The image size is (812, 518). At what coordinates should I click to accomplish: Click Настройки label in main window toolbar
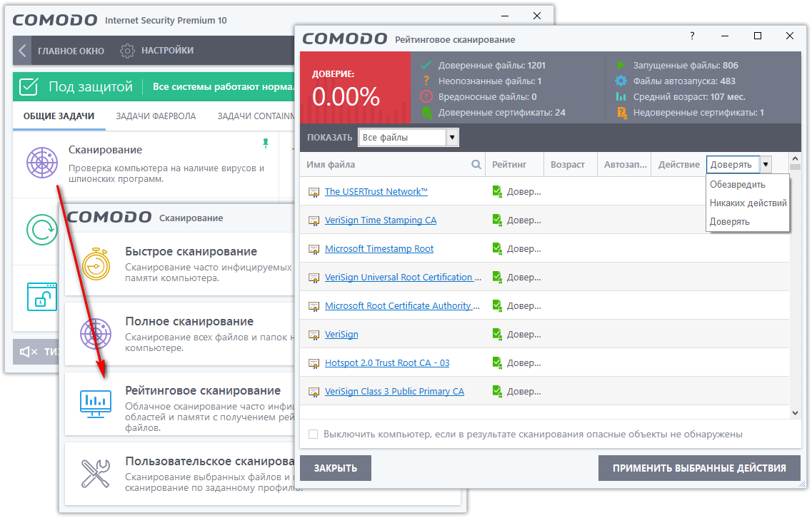click(167, 51)
